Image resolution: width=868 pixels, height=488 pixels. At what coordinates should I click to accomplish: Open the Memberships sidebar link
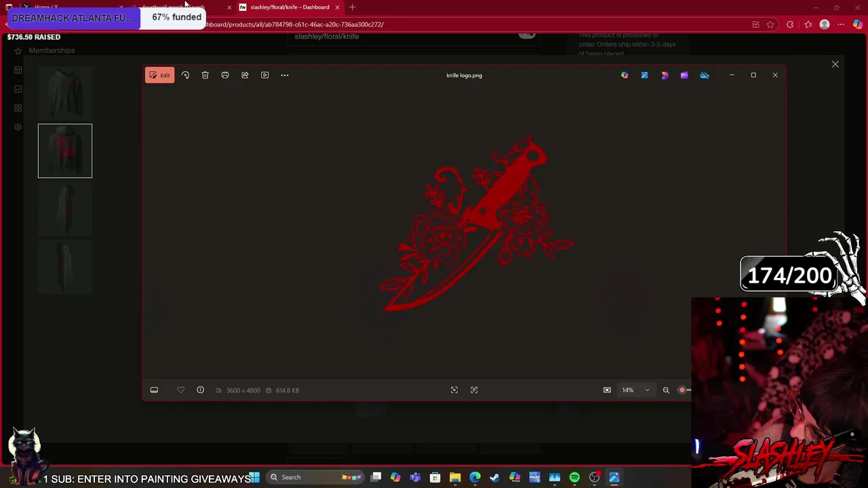click(52, 50)
